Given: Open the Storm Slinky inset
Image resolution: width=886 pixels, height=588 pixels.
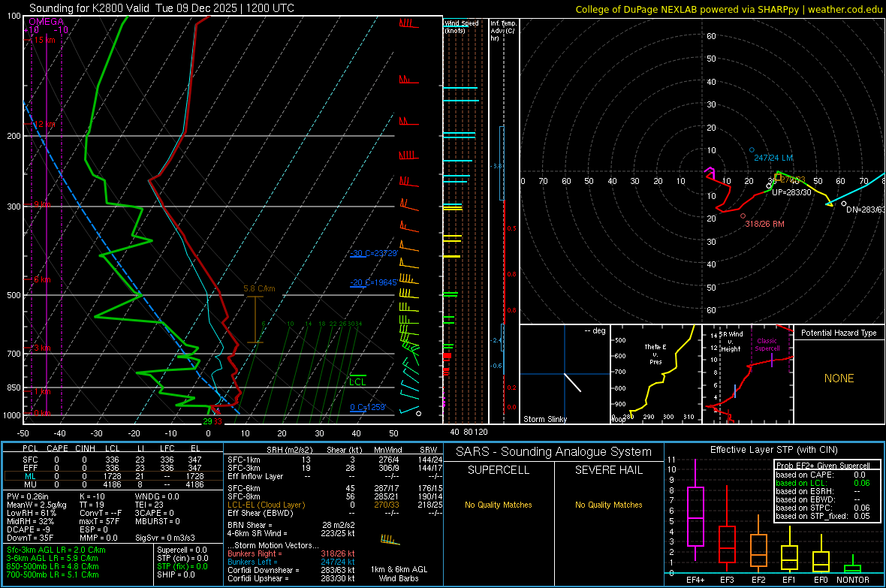Looking at the screenshot, I should click(x=565, y=374).
